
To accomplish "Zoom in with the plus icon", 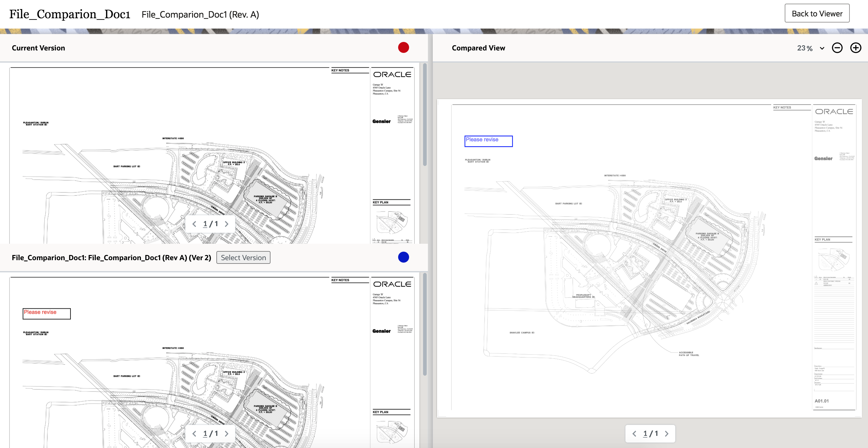I will point(856,48).
